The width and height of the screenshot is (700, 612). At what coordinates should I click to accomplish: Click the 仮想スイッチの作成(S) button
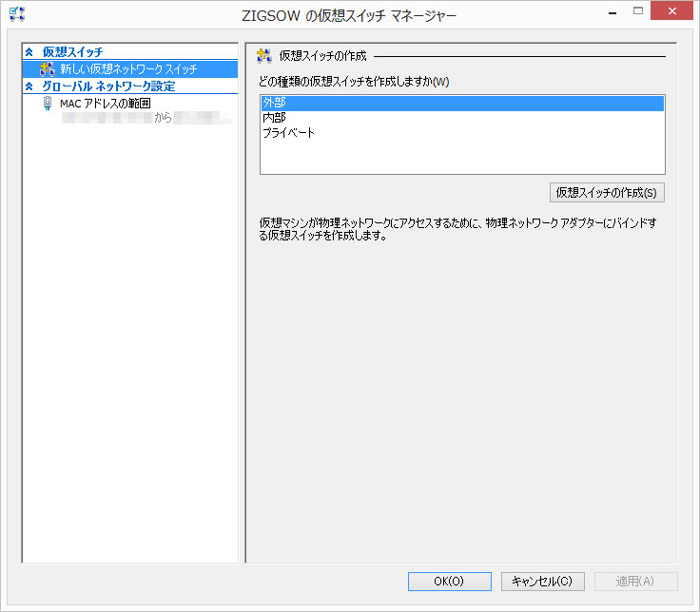tap(607, 193)
